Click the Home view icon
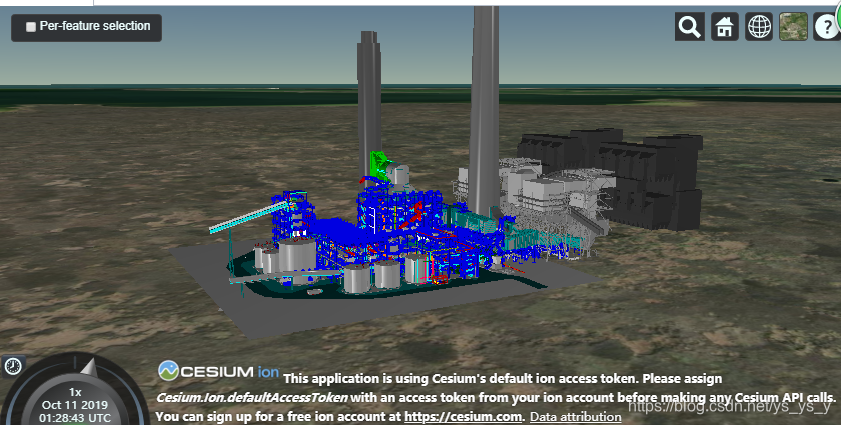841x425 pixels. click(x=724, y=27)
